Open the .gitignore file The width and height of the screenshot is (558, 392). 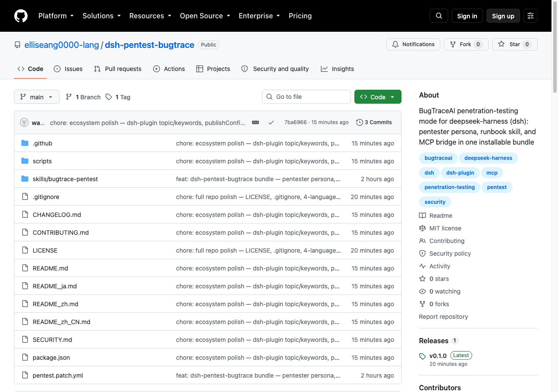click(46, 197)
